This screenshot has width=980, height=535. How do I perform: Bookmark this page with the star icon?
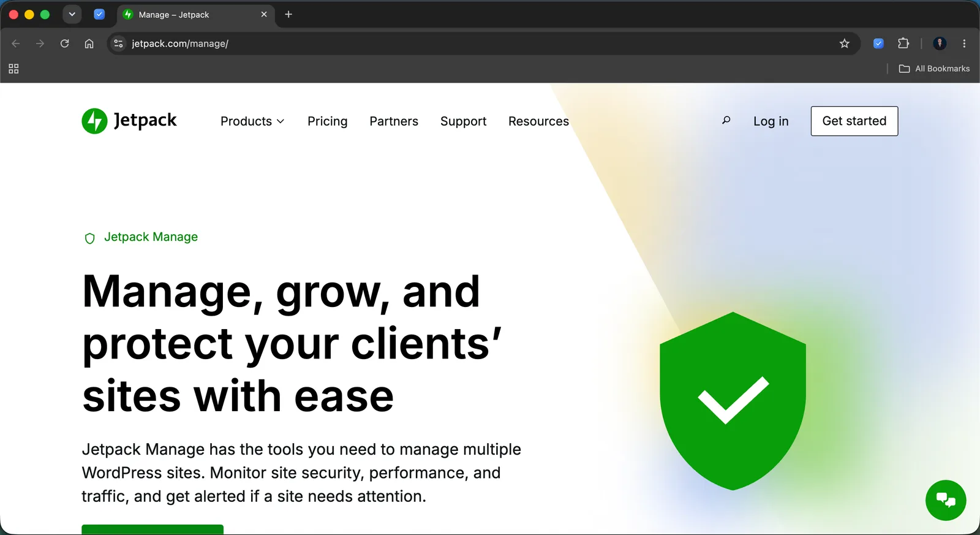[x=845, y=44]
